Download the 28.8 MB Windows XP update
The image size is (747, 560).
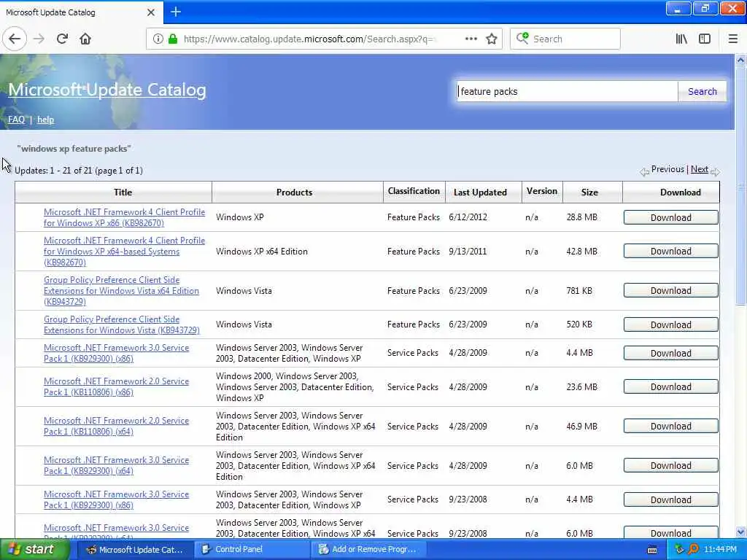tap(671, 217)
